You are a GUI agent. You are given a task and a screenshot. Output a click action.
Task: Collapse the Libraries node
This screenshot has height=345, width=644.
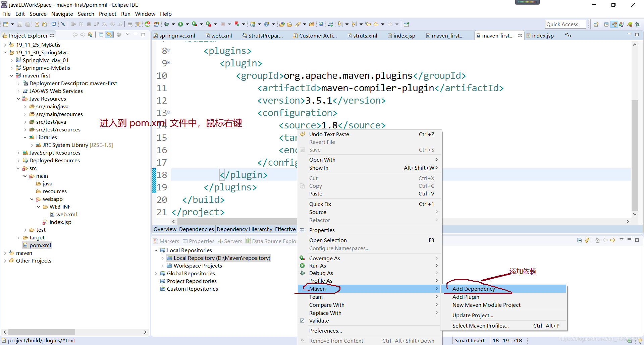(25, 137)
